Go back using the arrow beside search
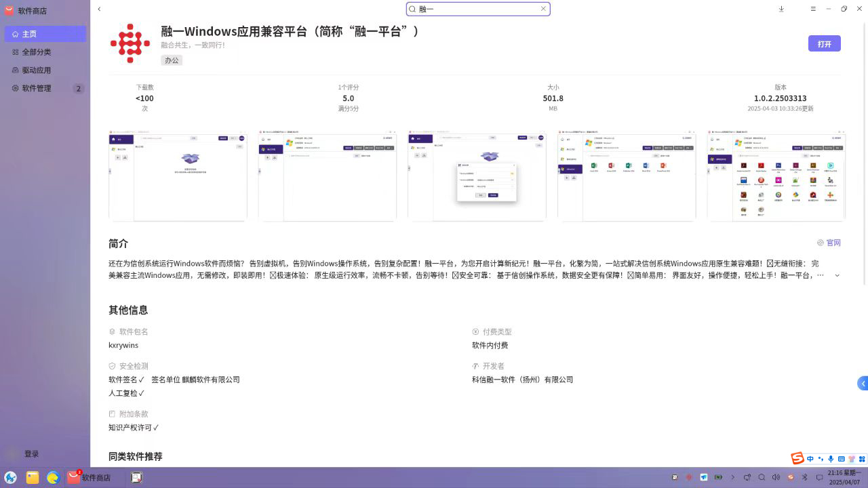This screenshot has height=488, width=868. click(x=99, y=9)
